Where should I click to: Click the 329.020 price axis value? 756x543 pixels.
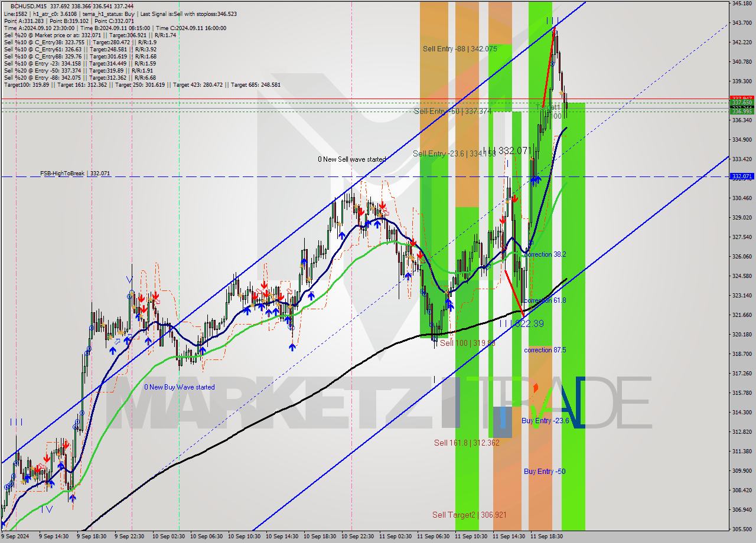pyautogui.click(x=742, y=218)
